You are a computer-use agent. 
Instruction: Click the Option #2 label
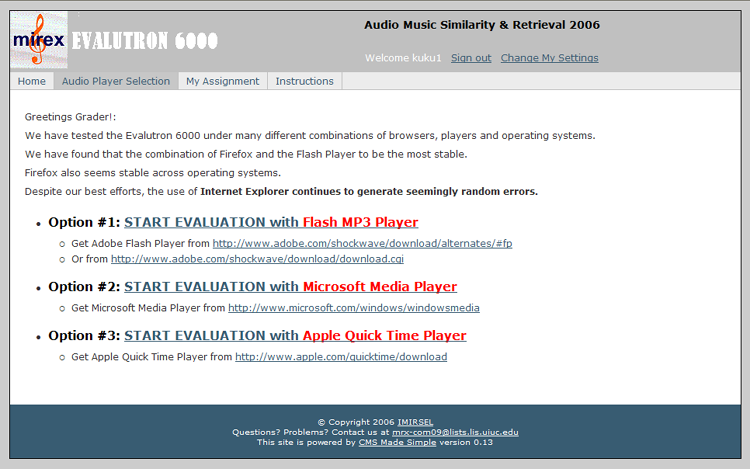pos(84,286)
